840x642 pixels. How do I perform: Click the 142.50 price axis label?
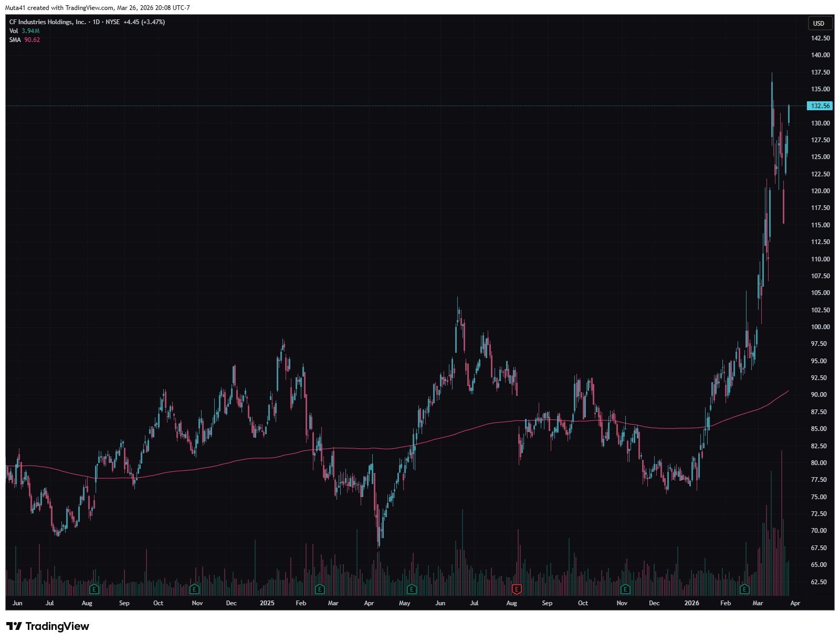click(821, 38)
